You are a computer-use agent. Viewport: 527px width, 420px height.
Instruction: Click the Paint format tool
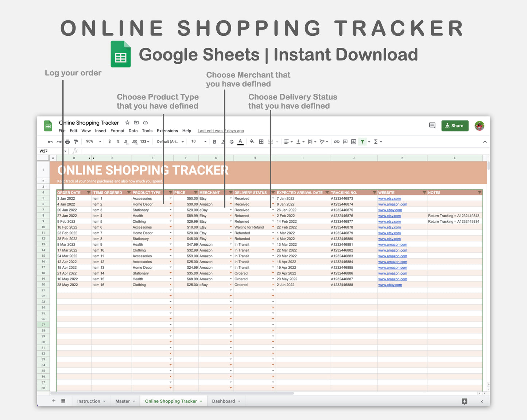(75, 141)
